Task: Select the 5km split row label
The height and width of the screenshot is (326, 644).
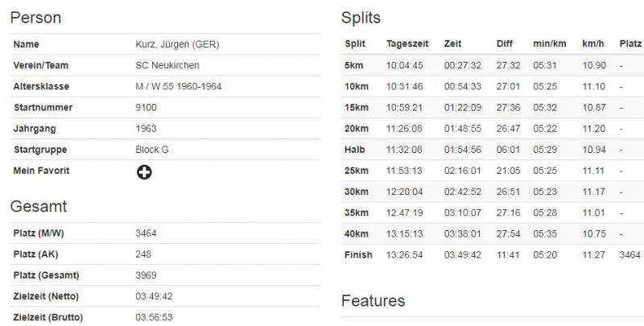Action: tap(353, 65)
